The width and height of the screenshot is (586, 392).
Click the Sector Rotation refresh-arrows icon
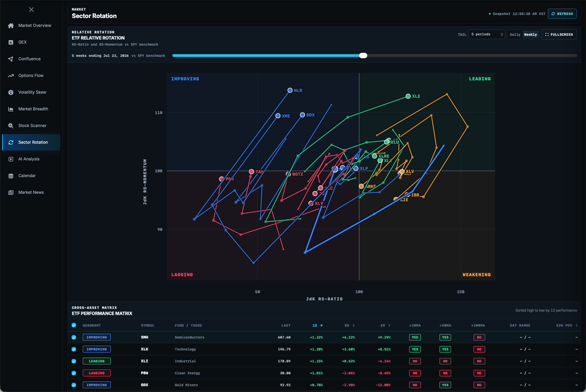coord(11,142)
